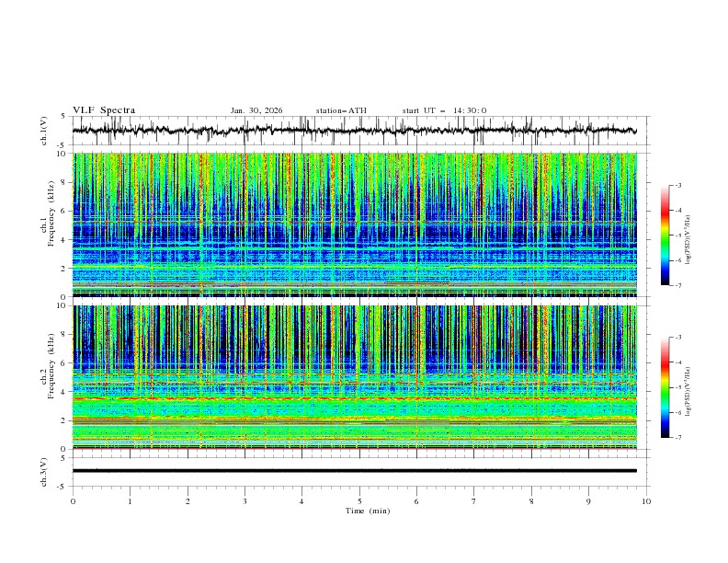This screenshot has width=728, height=563.
Task: Click the lower PSD color scale bar
Action: pos(665,387)
